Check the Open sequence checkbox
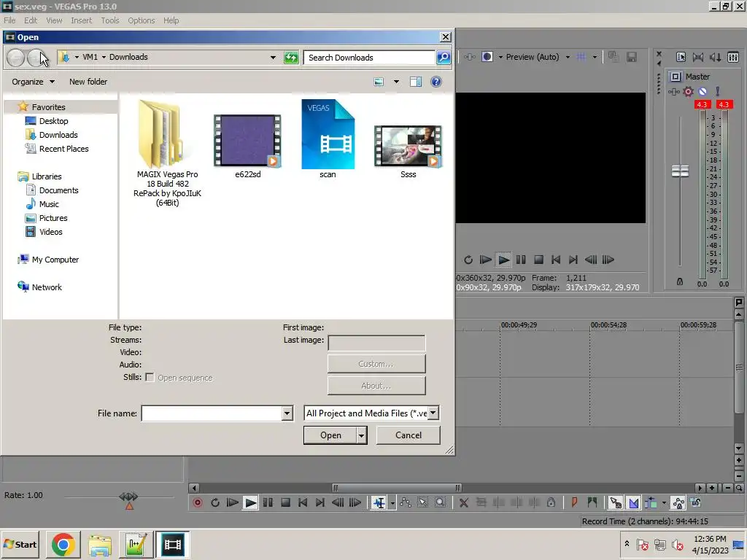 tap(150, 378)
